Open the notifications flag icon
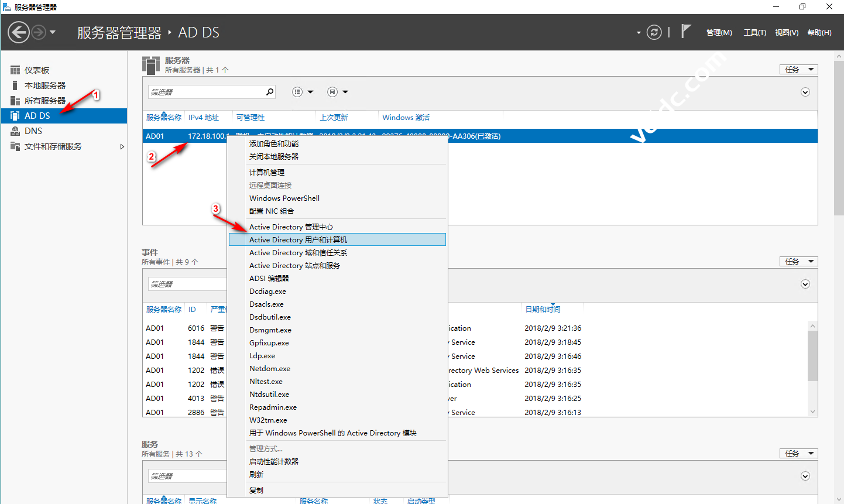844x504 pixels. point(686,32)
